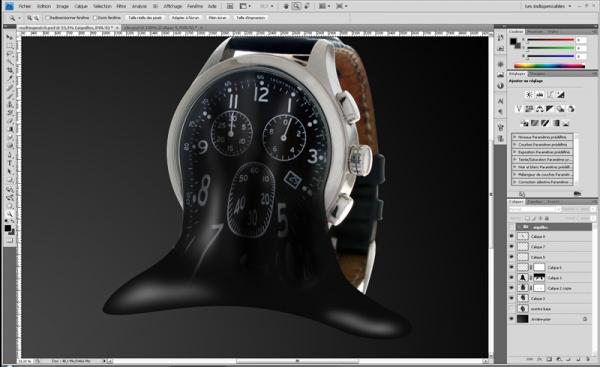Screen dimensions: 600x367
Task: Click the Adapter à l'écran button
Action: click(185, 18)
